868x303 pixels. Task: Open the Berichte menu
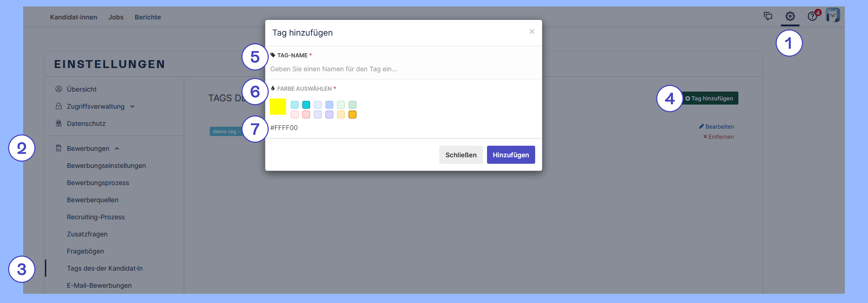[148, 17]
